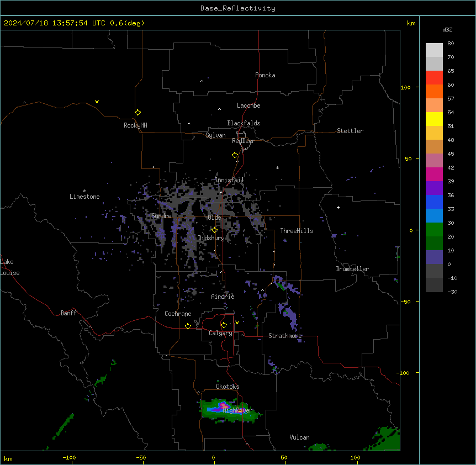
Task: Click the HighRiver label over the storm
Action: [x=237, y=410]
